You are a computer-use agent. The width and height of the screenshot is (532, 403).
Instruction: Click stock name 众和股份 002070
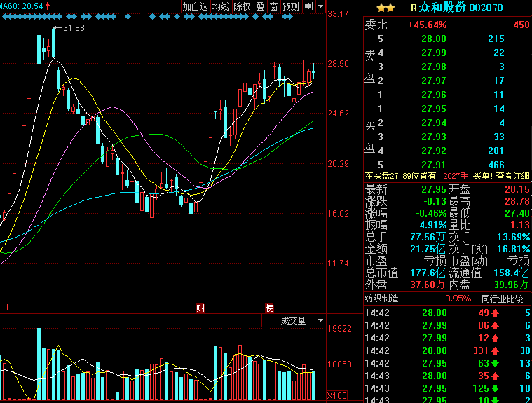point(461,8)
